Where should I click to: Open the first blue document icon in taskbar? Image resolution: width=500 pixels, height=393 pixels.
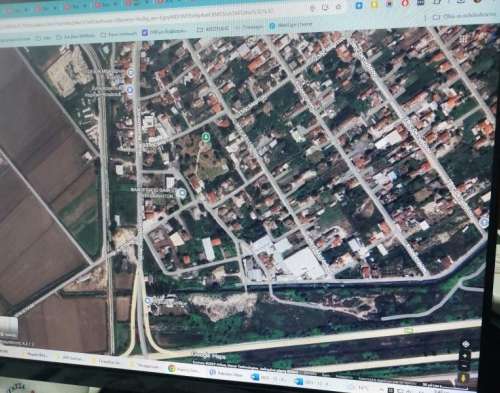click(255, 377)
